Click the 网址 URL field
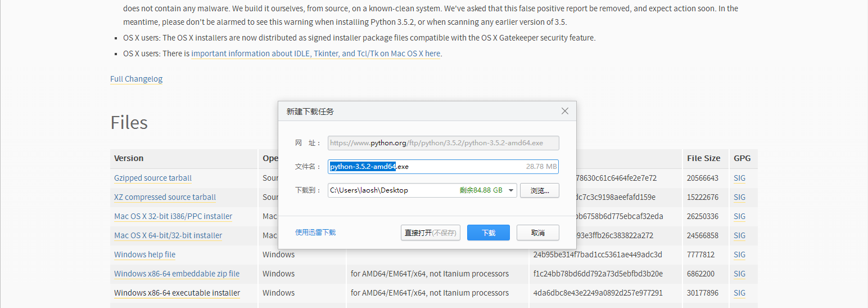868x308 pixels. (x=443, y=143)
